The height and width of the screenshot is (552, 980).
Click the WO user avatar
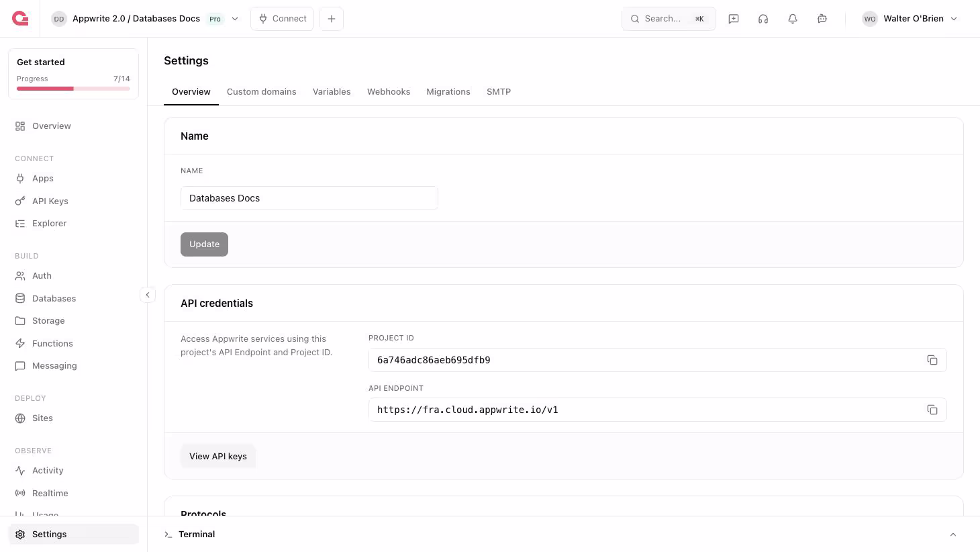[870, 19]
